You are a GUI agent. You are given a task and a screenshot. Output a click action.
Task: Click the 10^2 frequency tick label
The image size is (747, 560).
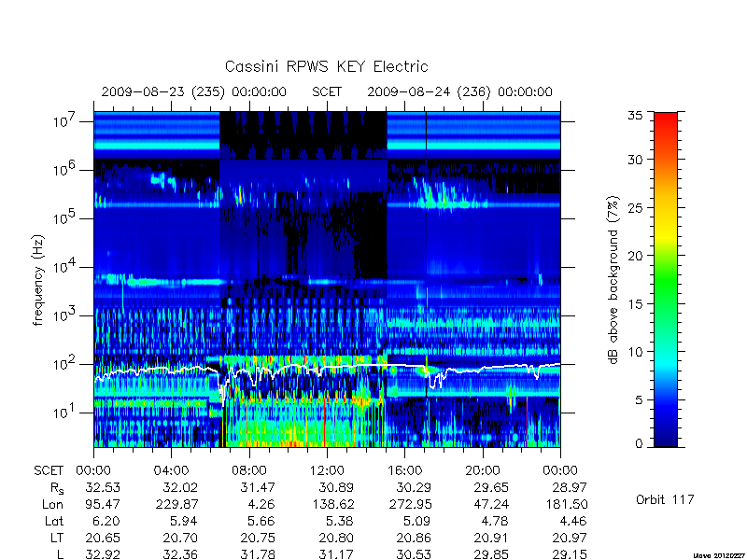tap(65, 363)
